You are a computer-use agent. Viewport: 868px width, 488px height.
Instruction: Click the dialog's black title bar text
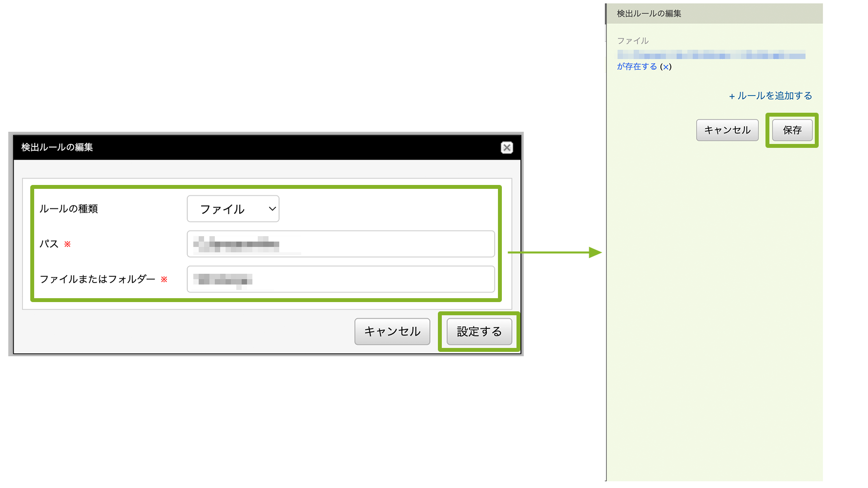click(57, 147)
